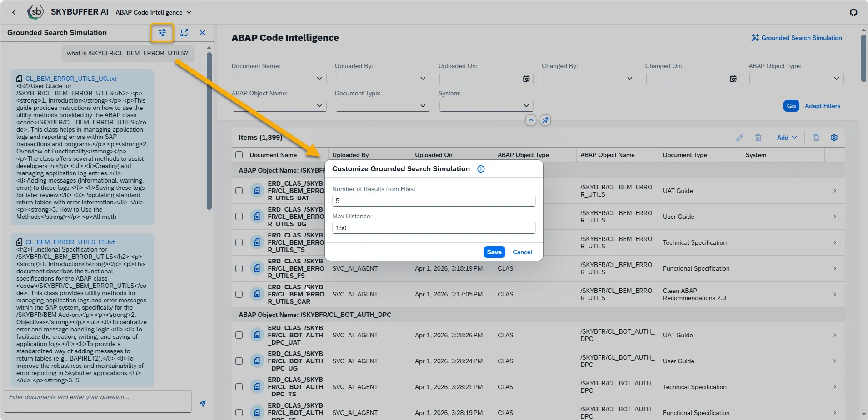
Task: Click the main page vertical scrollbar
Action: tap(863, 58)
